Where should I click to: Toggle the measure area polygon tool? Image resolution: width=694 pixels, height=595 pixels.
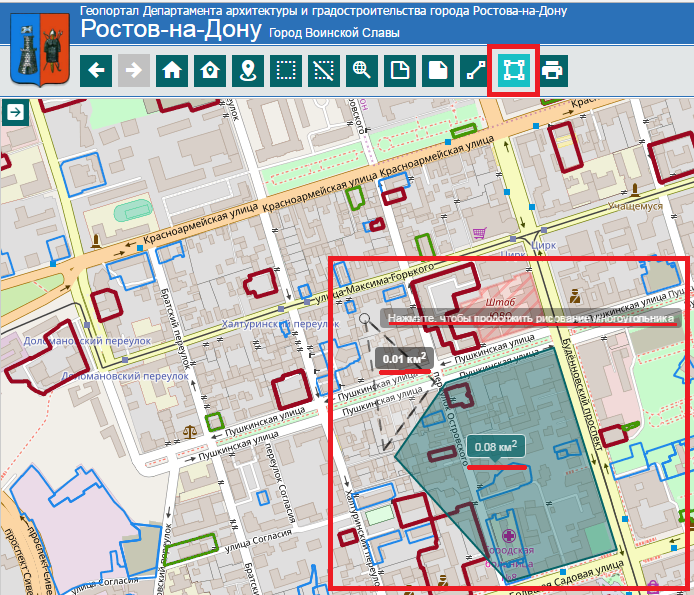(x=514, y=70)
